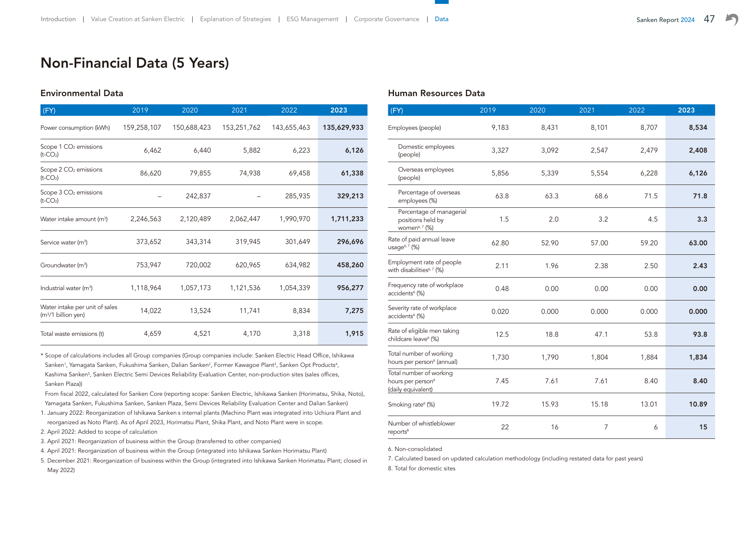Click Overseas employees 2023 value 6,126
Screen dimensions: 756x535
(698, 173)
